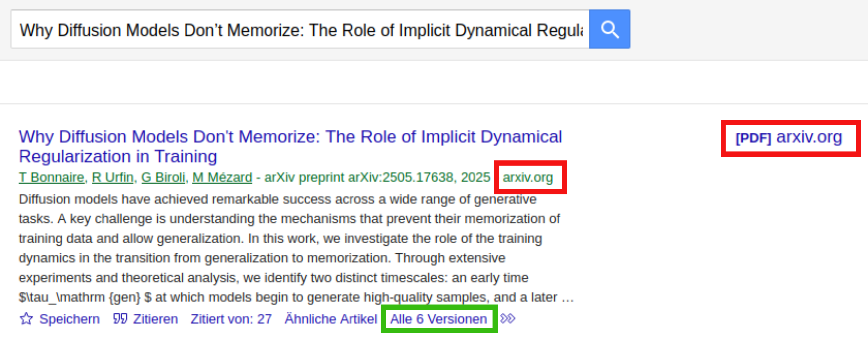Click the 'arXiv preprint arXiv:2505.17638, 2025' text
Viewport: 868px width, 343px height.
[x=377, y=177]
